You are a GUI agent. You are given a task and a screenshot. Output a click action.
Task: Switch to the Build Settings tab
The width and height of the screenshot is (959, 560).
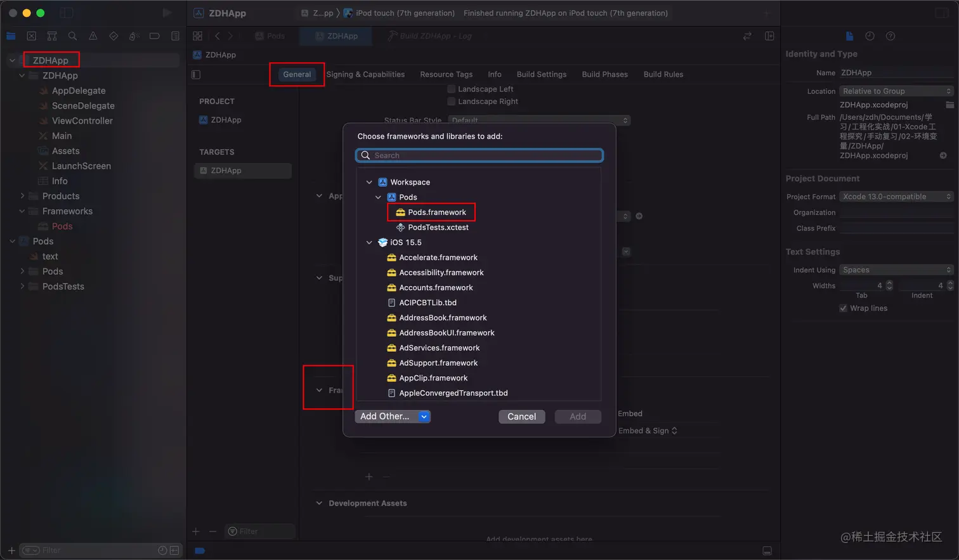tap(542, 74)
